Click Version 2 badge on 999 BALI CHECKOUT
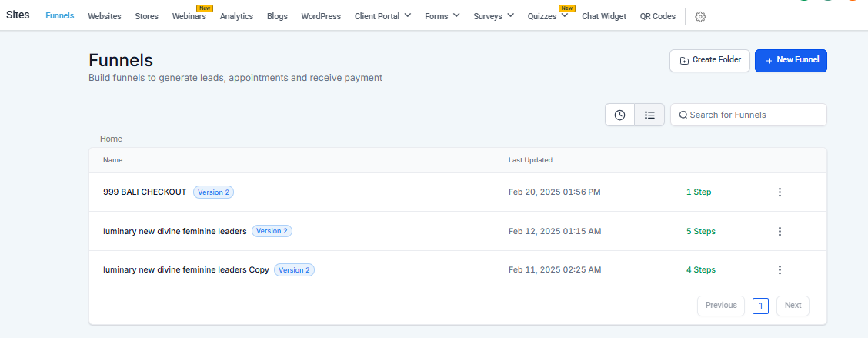 click(x=214, y=192)
